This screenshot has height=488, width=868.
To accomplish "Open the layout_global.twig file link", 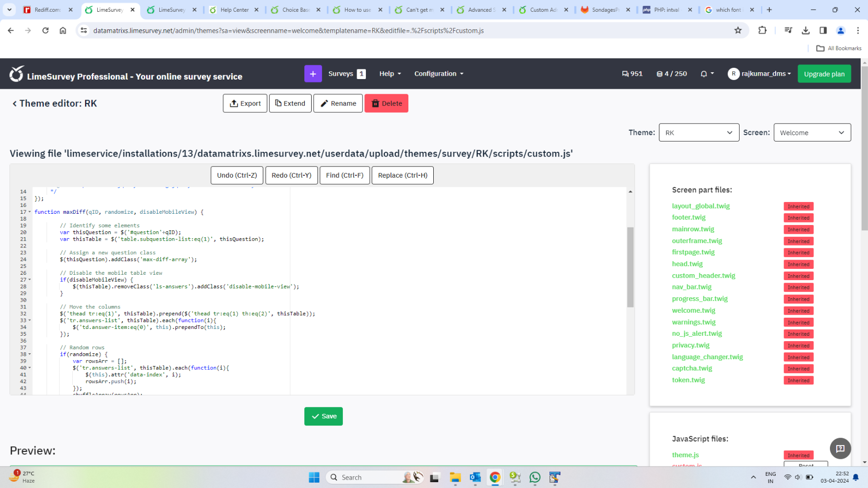I will pos(701,206).
